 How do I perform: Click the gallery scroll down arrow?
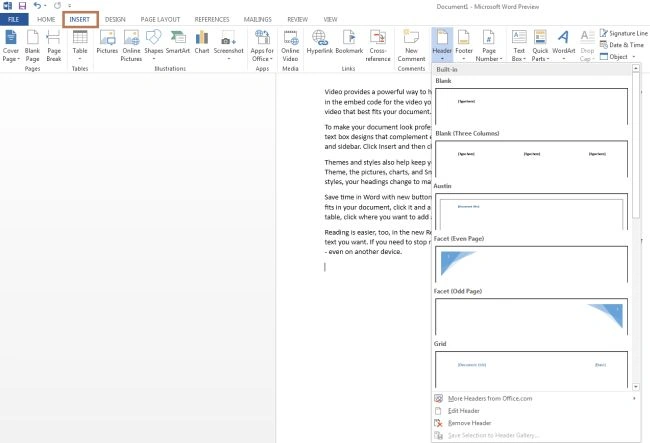click(635, 387)
